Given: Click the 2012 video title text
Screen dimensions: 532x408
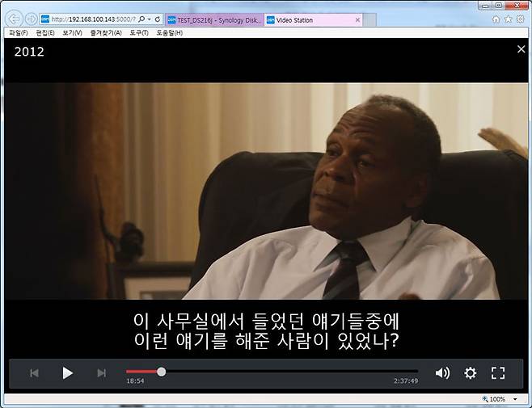Looking at the screenshot, I should 30,52.
